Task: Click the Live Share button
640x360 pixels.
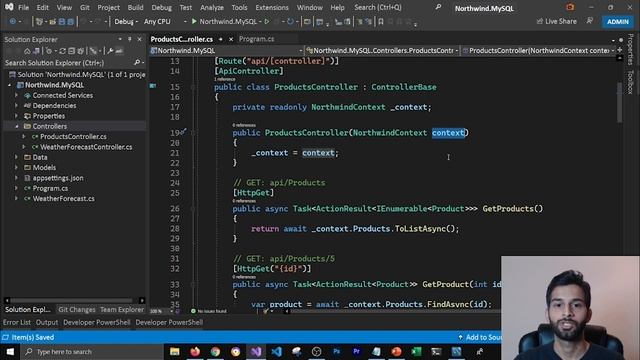Action: [557, 21]
